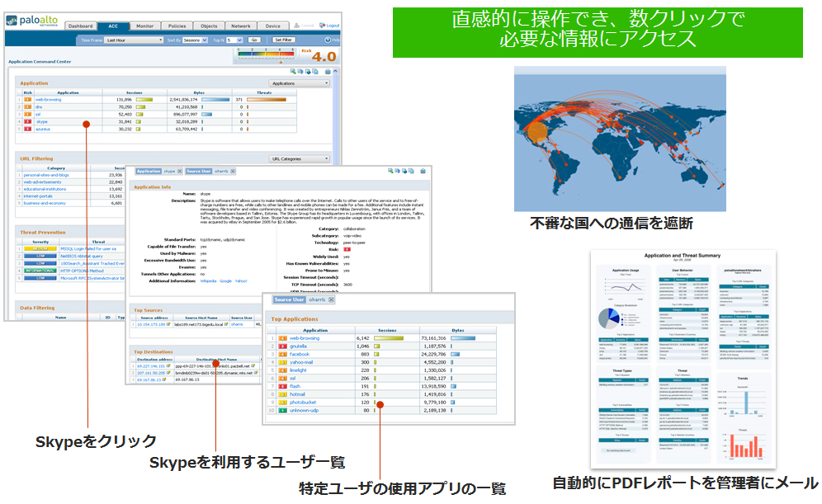This screenshot has height=504, width=822.
Task: Click web-browsing threats bar in ACC table
Action: click(x=267, y=100)
